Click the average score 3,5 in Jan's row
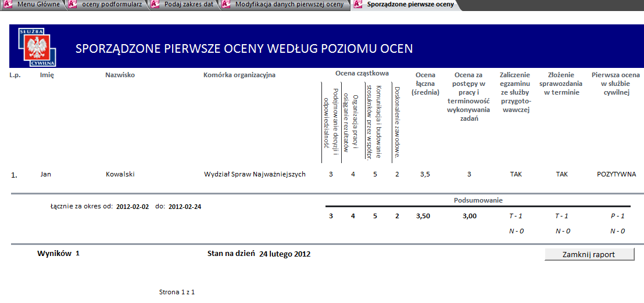Viewport: 644px width, 303px height. (425, 174)
